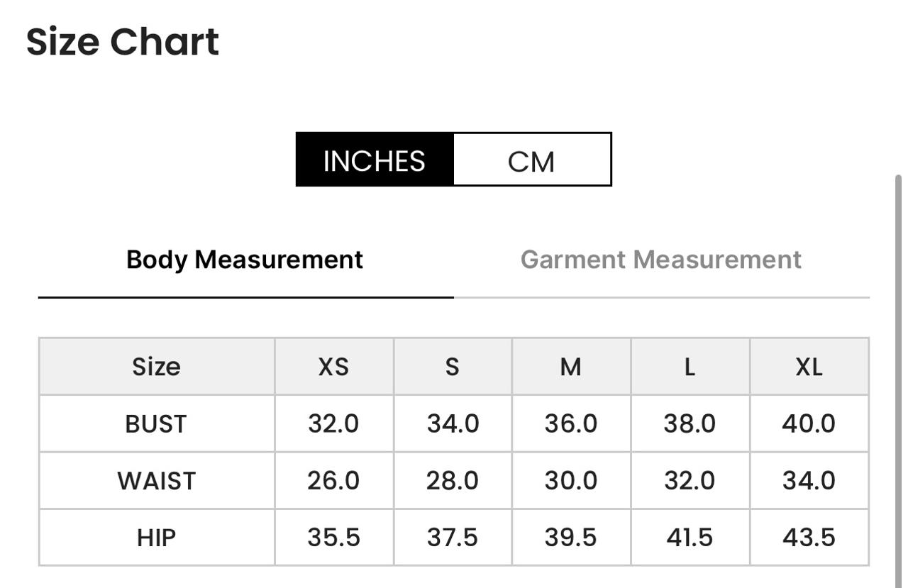908x588 pixels.
Task: Click the HIP row label
Action: coord(157,537)
